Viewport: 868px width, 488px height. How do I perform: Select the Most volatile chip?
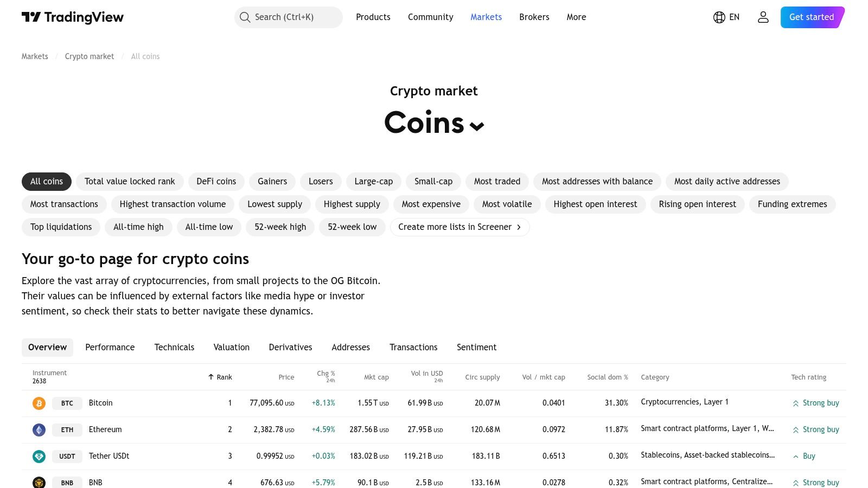point(507,204)
